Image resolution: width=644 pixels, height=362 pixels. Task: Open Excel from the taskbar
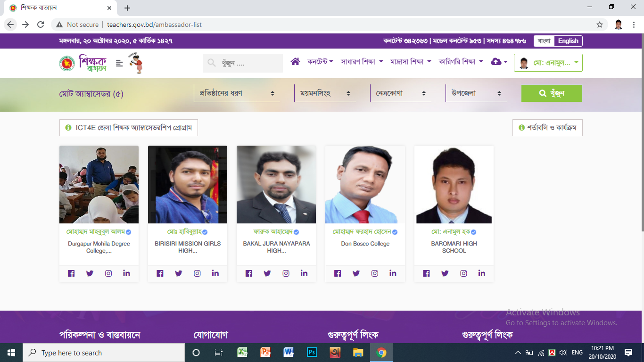pyautogui.click(x=242, y=352)
